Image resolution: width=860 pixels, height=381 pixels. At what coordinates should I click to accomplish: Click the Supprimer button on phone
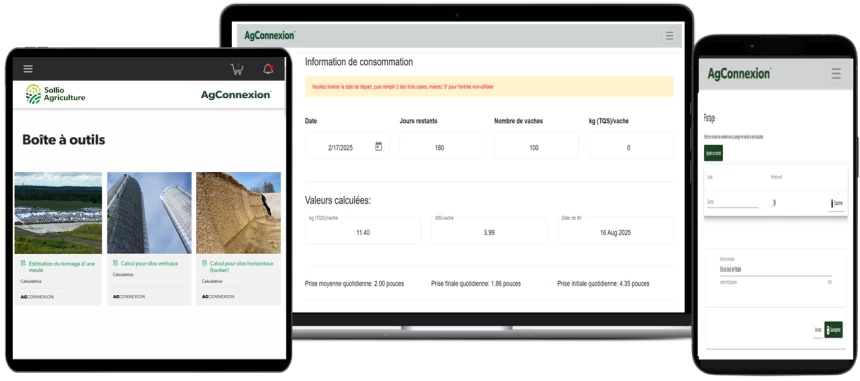836,203
